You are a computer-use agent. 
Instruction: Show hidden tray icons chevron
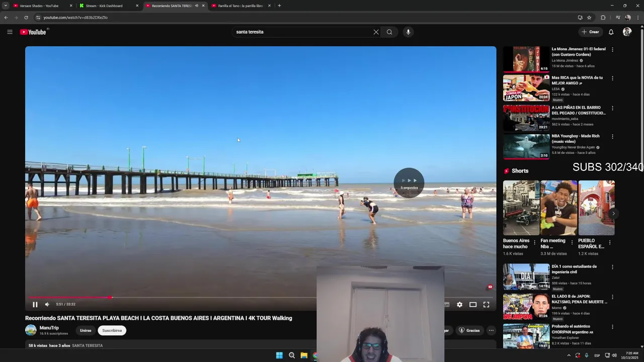(x=569, y=355)
